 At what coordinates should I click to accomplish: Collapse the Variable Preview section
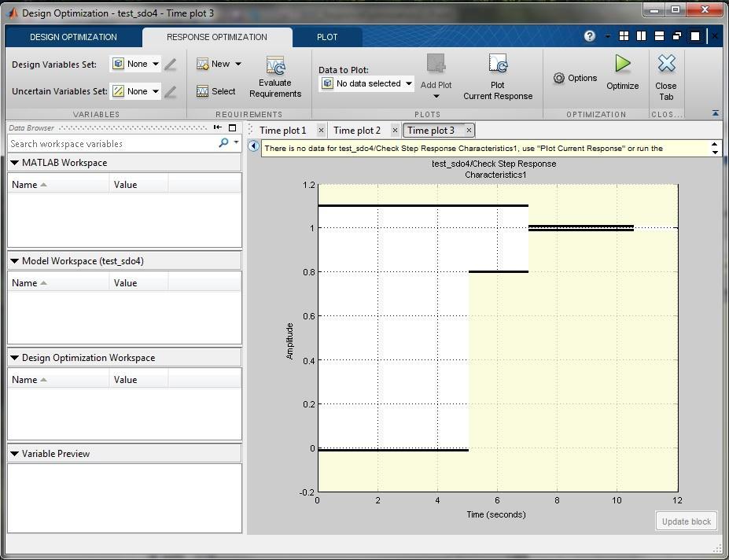click(x=14, y=454)
